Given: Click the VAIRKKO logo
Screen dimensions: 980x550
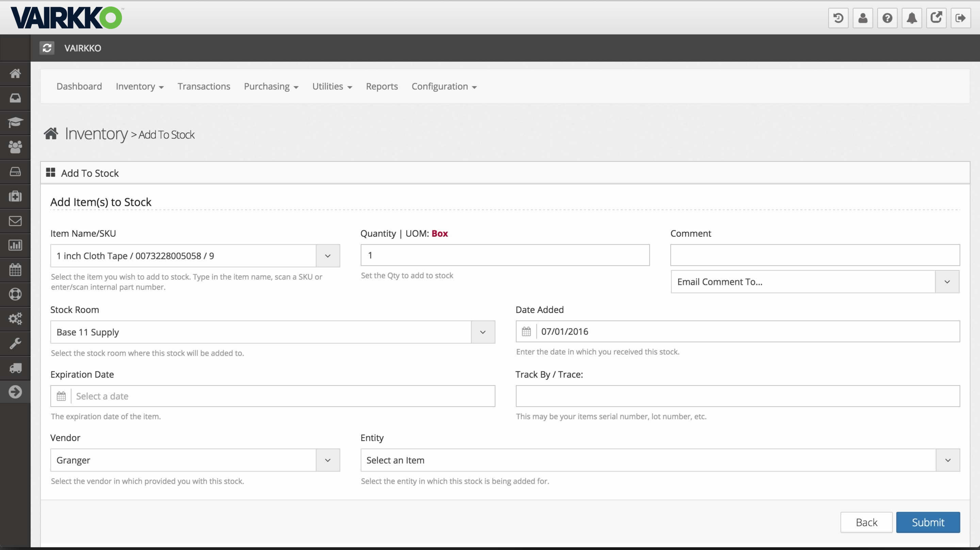Looking at the screenshot, I should click(67, 17).
